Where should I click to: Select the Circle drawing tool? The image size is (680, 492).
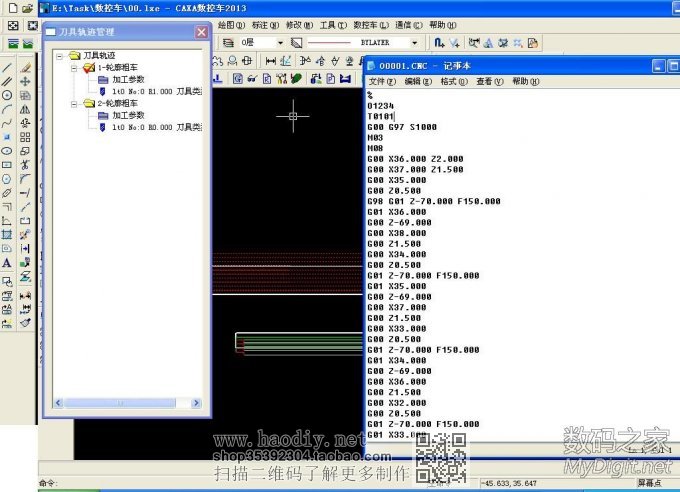7,95
